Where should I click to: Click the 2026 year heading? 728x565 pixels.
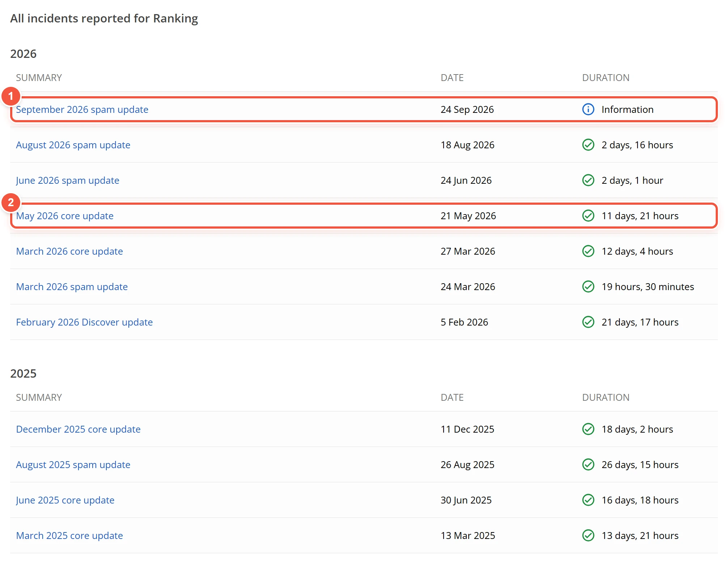(x=23, y=54)
